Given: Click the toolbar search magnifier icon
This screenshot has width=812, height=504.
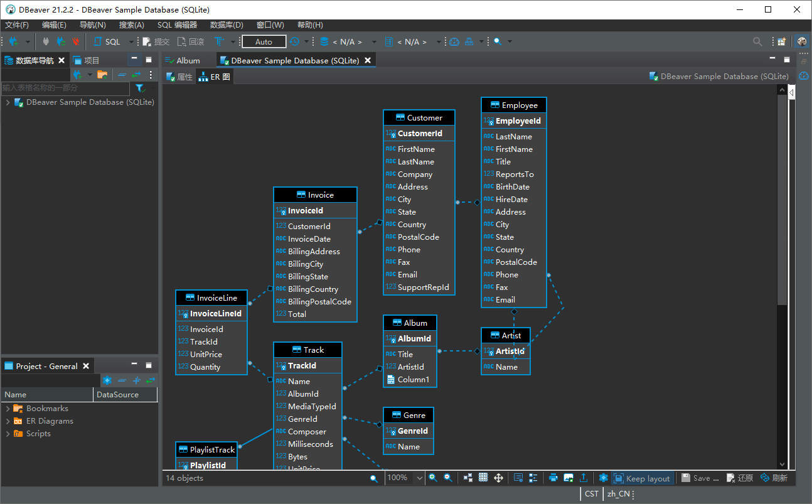Looking at the screenshot, I should pyautogui.click(x=498, y=41).
